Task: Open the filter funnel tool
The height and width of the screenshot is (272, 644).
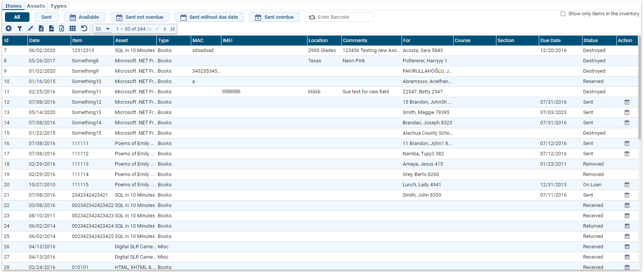Action: (20, 29)
